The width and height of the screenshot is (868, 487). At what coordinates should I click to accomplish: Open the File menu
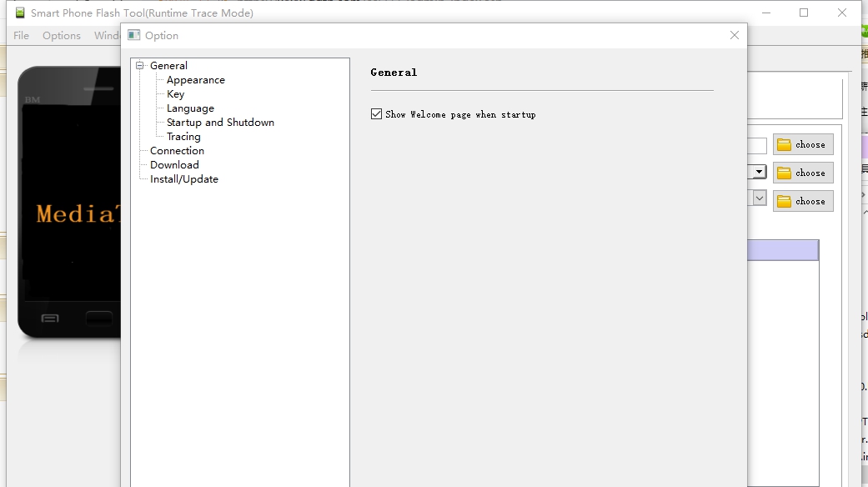(x=21, y=36)
